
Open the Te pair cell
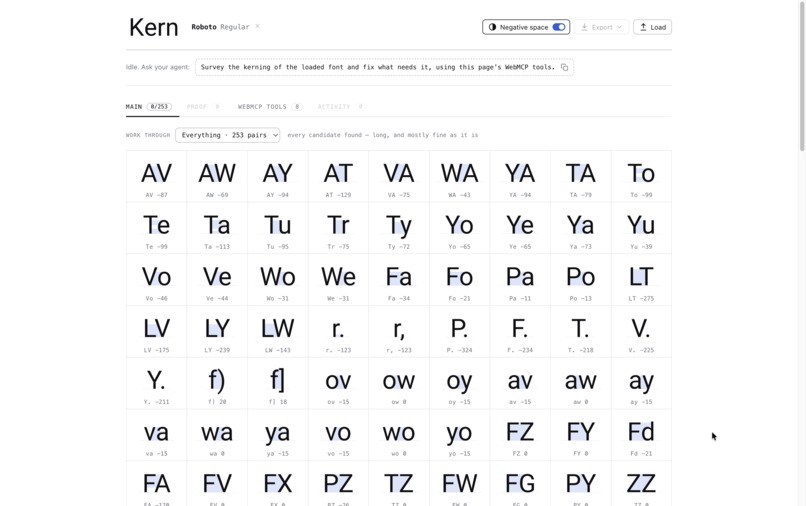[156, 228]
